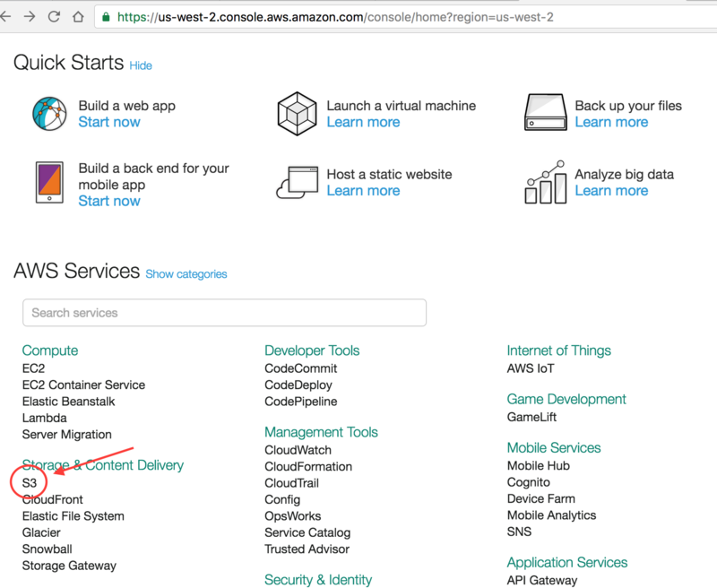Open the Game Development heading
This screenshot has height=588, width=717.
tap(566, 400)
